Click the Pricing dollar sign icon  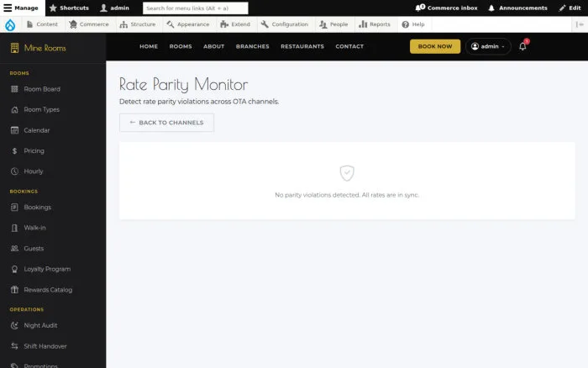click(14, 150)
